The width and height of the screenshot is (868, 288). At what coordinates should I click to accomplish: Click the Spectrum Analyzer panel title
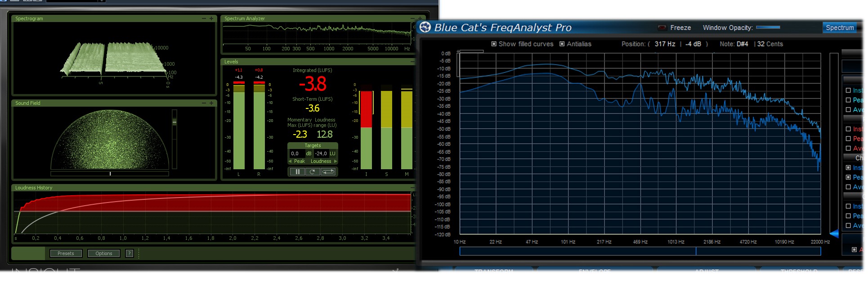[x=245, y=18]
